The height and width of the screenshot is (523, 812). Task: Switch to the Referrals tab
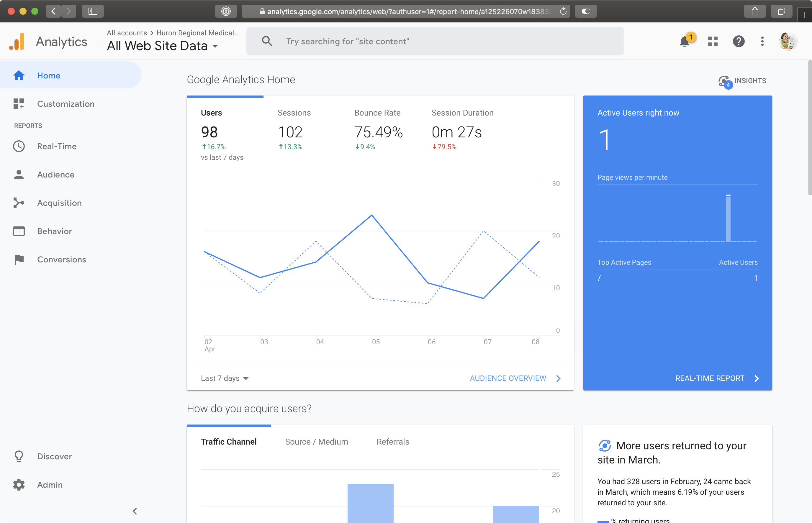pyautogui.click(x=393, y=442)
